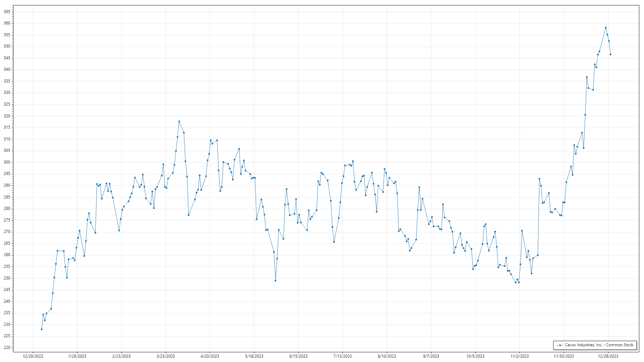Click the highest data point near 358

point(606,28)
